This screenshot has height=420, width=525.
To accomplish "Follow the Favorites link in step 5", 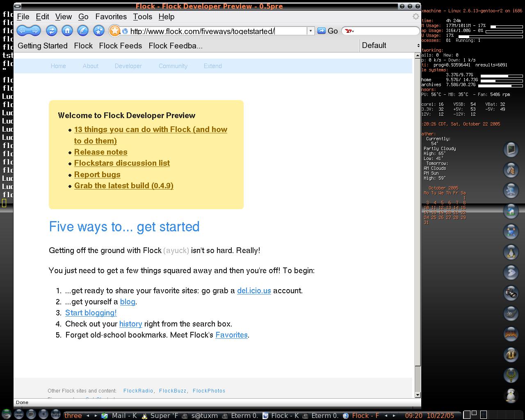I will click(x=232, y=335).
